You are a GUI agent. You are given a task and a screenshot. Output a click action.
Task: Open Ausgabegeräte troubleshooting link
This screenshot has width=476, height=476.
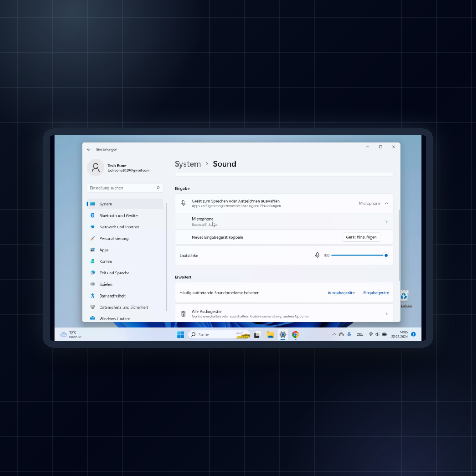point(341,293)
